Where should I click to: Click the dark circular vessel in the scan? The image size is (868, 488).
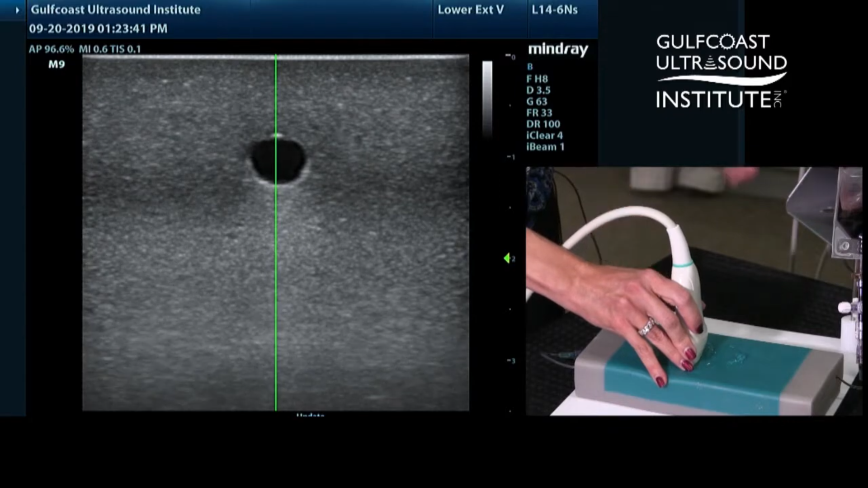click(278, 160)
